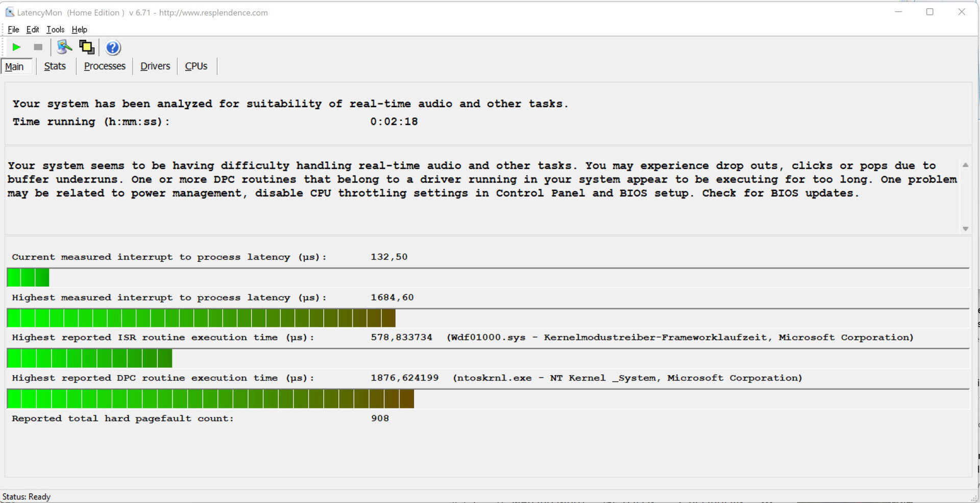Image resolution: width=980 pixels, height=503 pixels.
Task: Click the report scrollbar down arrow
Action: [x=965, y=229]
